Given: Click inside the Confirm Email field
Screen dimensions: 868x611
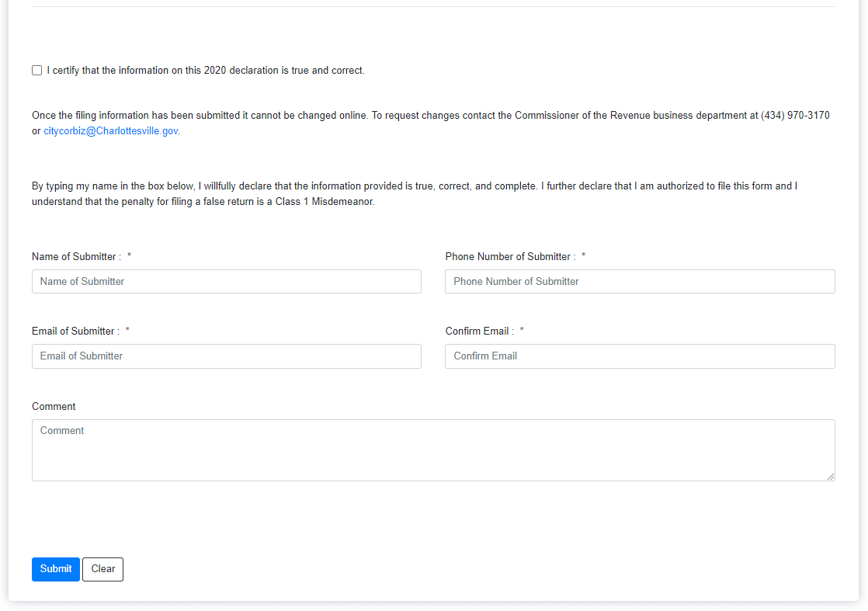Looking at the screenshot, I should (639, 356).
